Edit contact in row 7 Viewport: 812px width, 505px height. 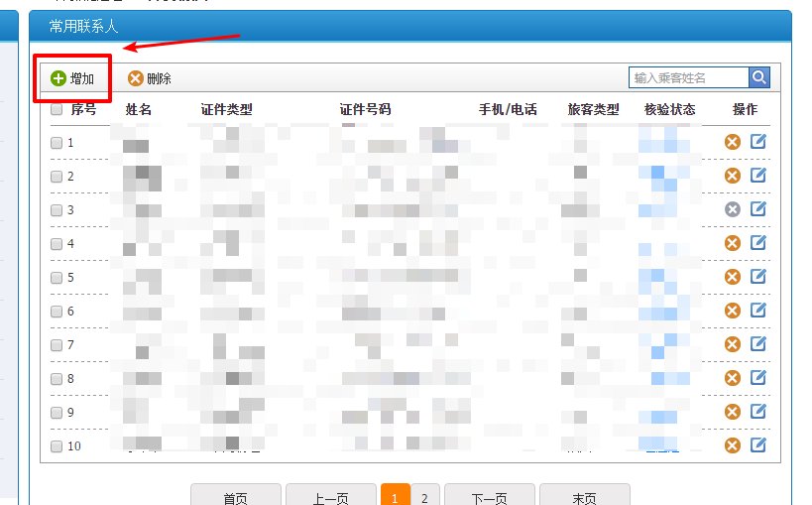758,343
